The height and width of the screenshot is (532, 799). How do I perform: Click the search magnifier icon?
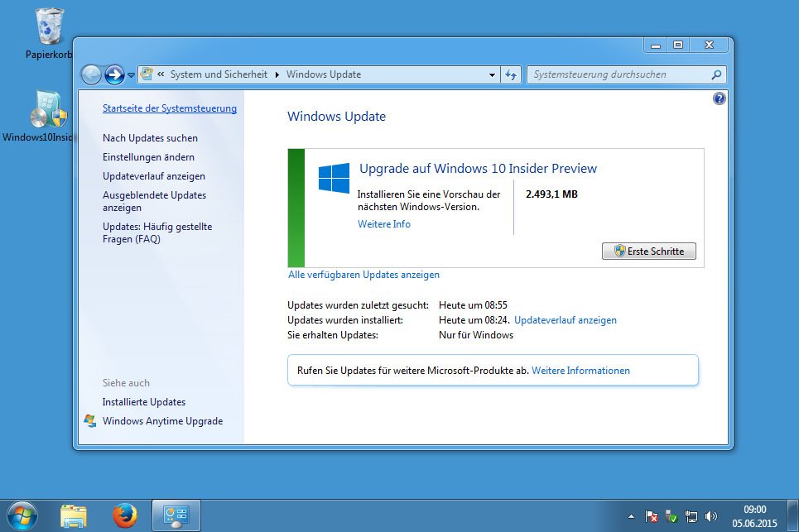point(716,74)
